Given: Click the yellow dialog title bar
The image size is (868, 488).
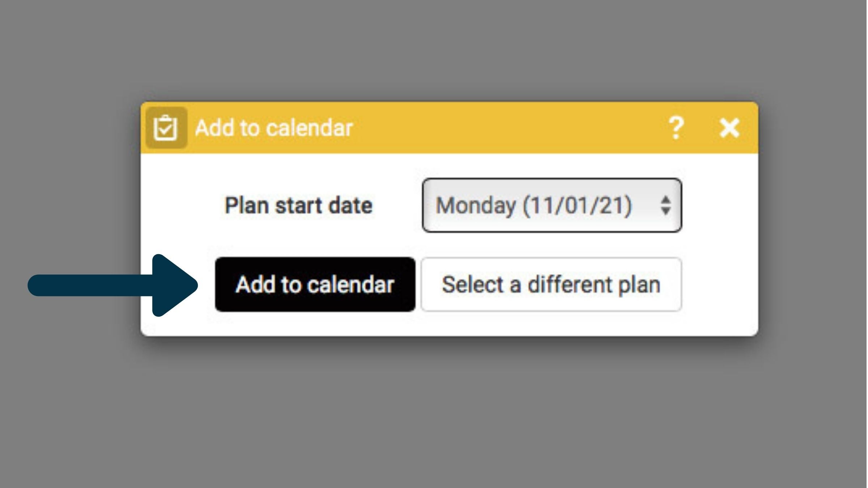Looking at the screenshot, I should tap(449, 128).
